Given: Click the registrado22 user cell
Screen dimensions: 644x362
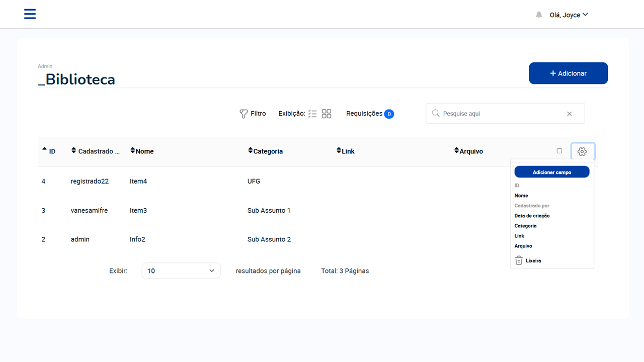Looking at the screenshot, I should 90,181.
